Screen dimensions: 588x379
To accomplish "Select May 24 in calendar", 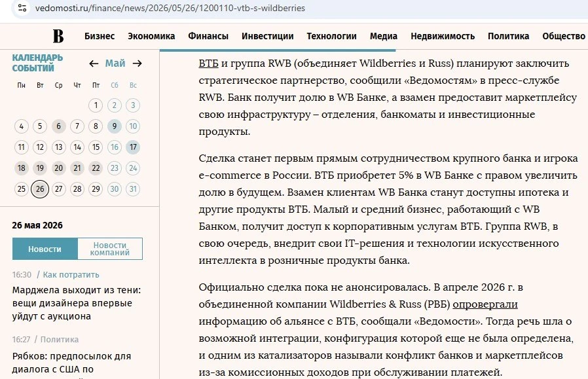I will tap(133, 168).
